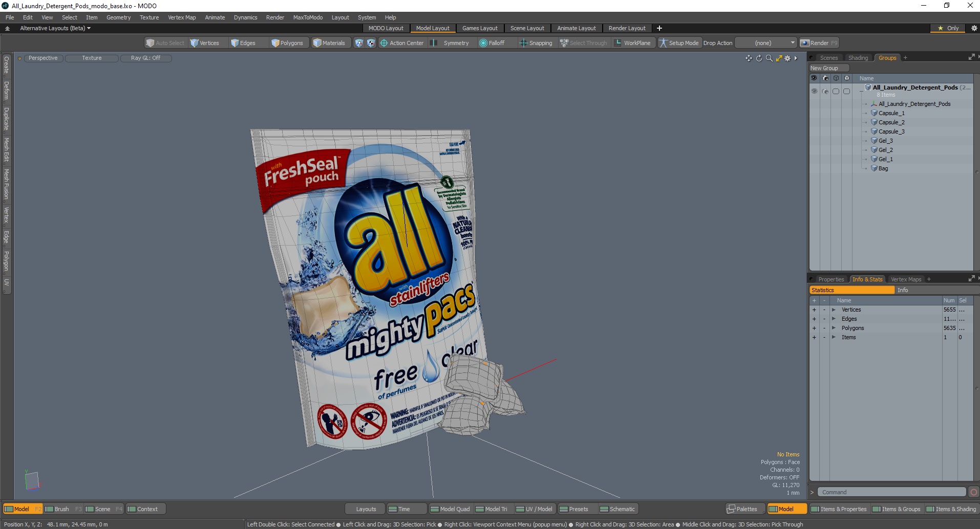Image resolution: width=980 pixels, height=529 pixels.
Task: Toggle the Only star button
Action: click(x=948, y=28)
